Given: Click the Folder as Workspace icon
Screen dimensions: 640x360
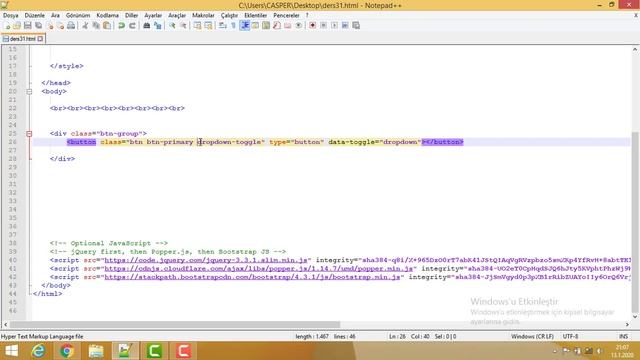Looking at the screenshot, I should [288, 26].
